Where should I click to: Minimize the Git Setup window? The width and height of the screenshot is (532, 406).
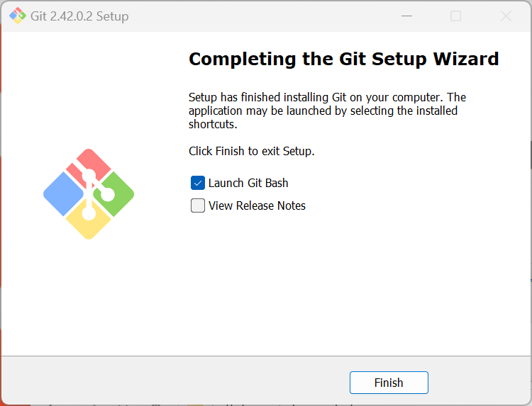click(406, 16)
